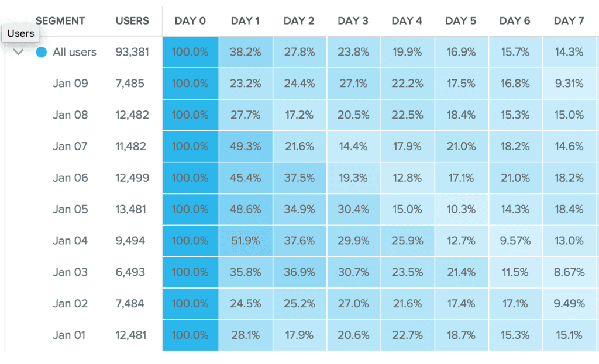Select the 27.1% Day 3 cell for Jan 09
This screenshot has width=599, height=364.
coord(353,84)
